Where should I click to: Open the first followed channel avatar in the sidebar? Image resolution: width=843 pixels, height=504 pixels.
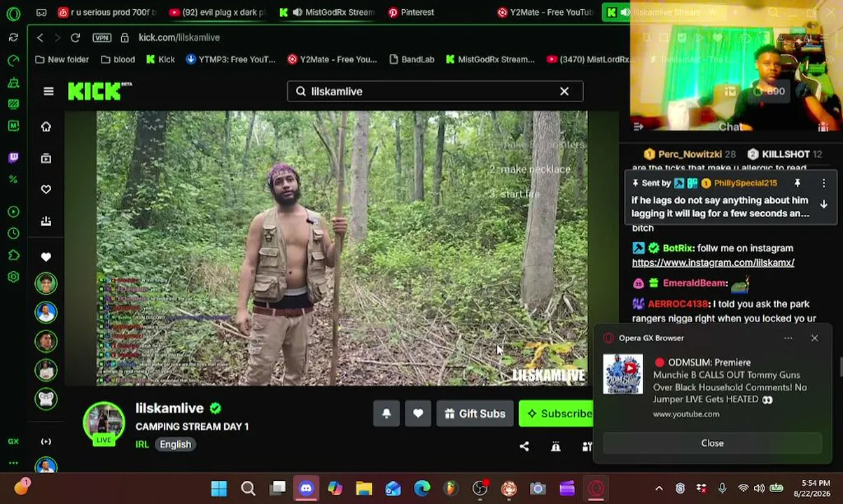click(x=46, y=283)
